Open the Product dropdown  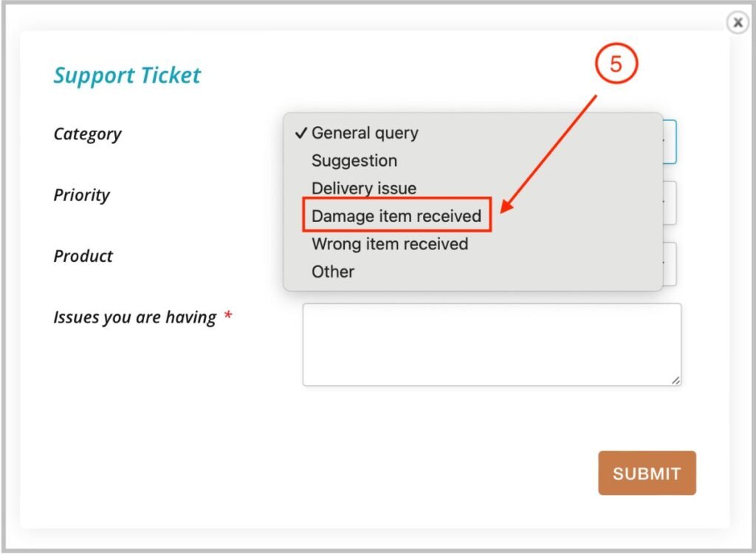tap(669, 264)
